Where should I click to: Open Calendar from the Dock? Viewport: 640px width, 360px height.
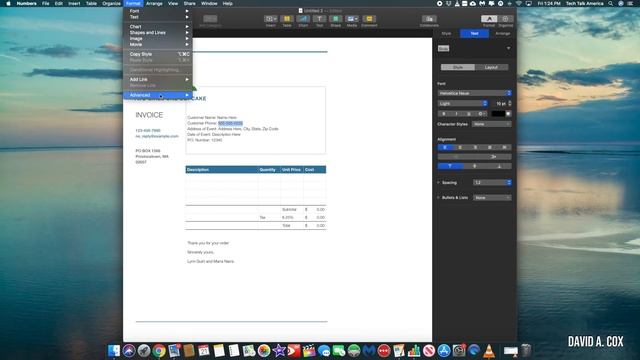click(204, 351)
